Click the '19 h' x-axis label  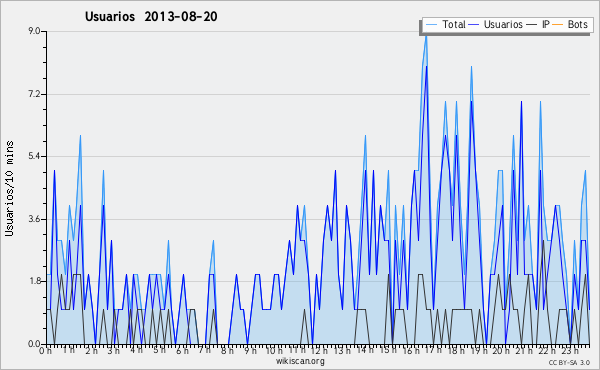click(479, 350)
